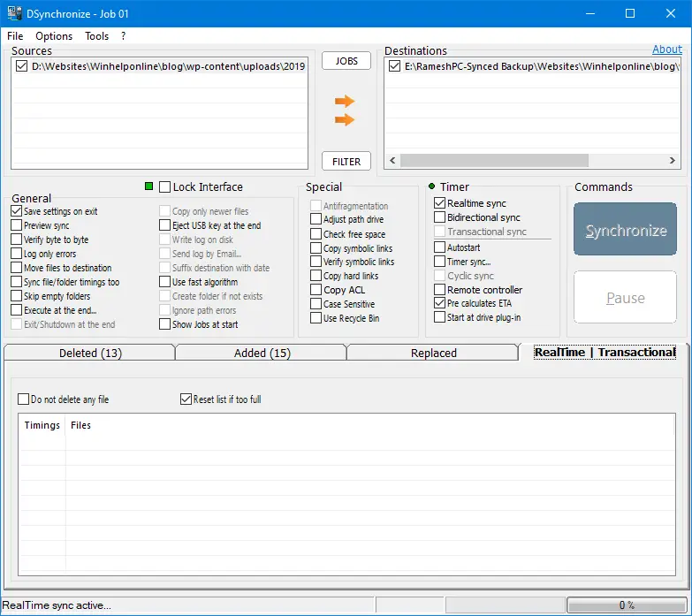Uncheck Pre calculates ETA
The height and width of the screenshot is (616, 692).
(x=439, y=303)
